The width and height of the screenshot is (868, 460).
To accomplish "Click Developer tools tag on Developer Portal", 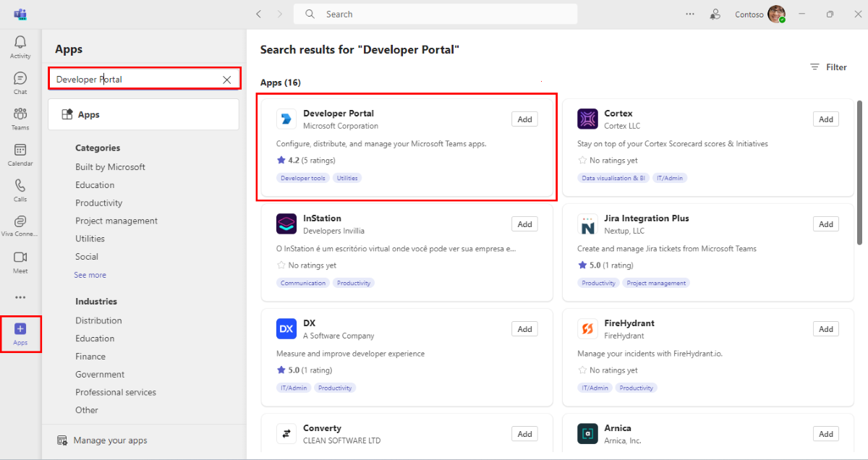I will pos(303,178).
